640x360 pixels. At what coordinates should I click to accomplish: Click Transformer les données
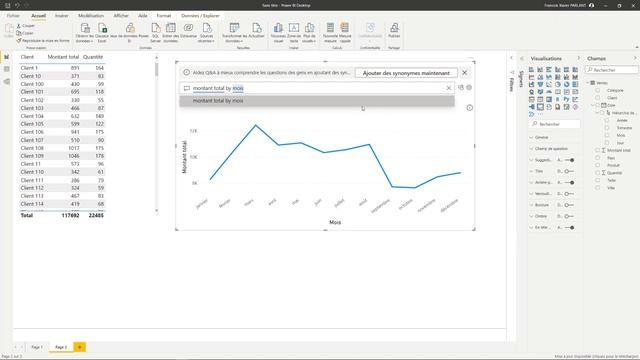pyautogui.click(x=234, y=33)
